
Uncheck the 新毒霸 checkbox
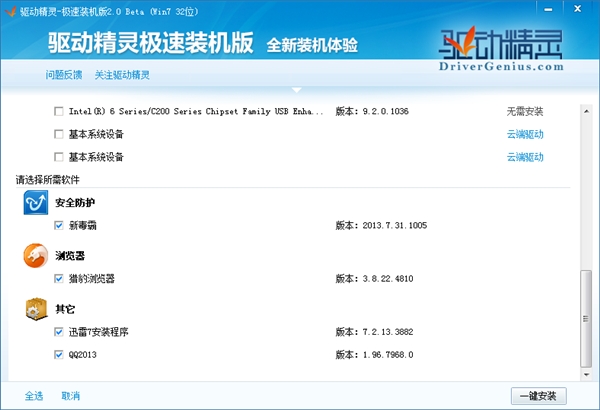[59, 225]
